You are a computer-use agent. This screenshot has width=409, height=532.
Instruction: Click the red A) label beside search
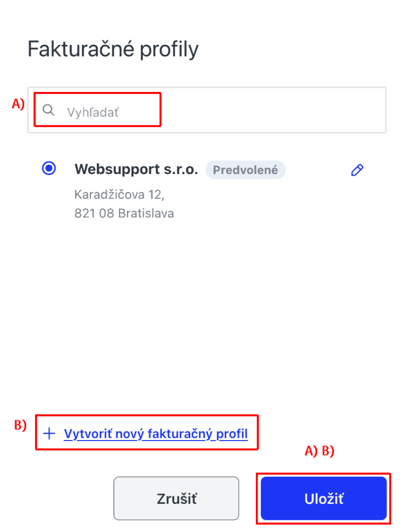(18, 103)
